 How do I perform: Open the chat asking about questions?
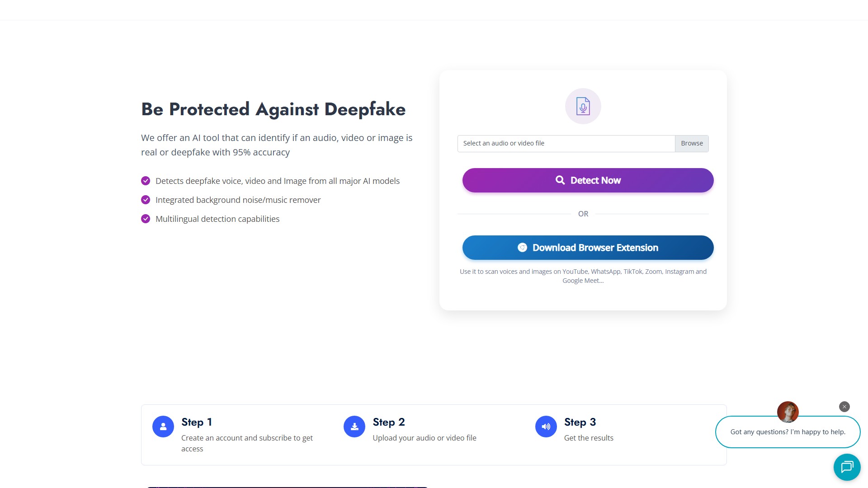(x=788, y=432)
